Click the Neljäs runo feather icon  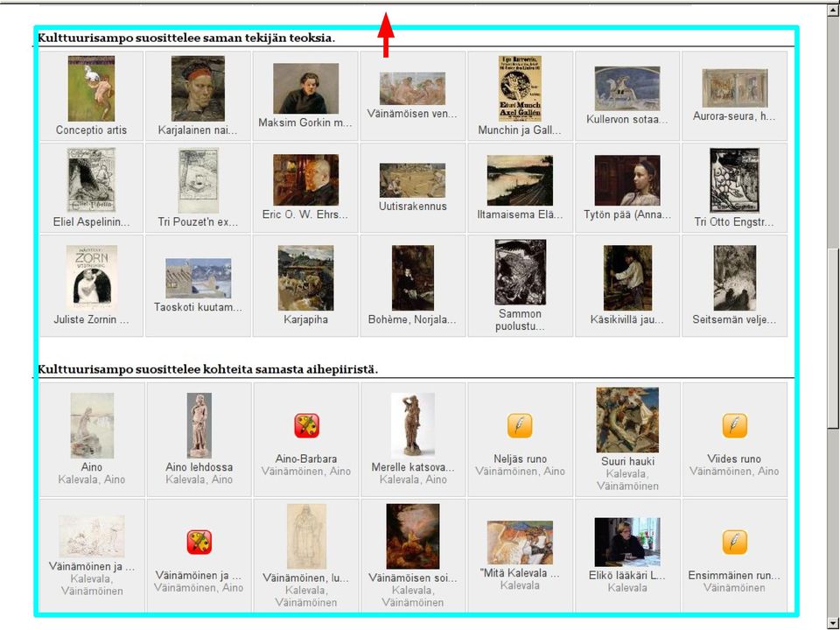[520, 426]
